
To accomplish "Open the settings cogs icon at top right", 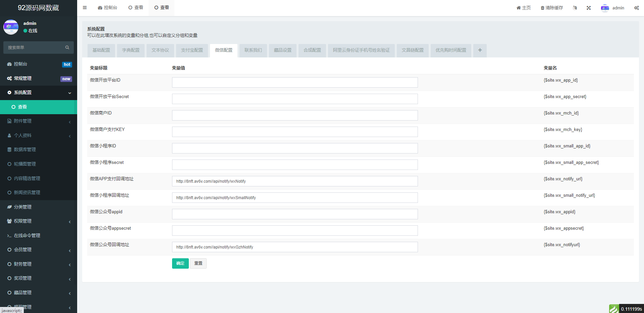I will coord(636,8).
